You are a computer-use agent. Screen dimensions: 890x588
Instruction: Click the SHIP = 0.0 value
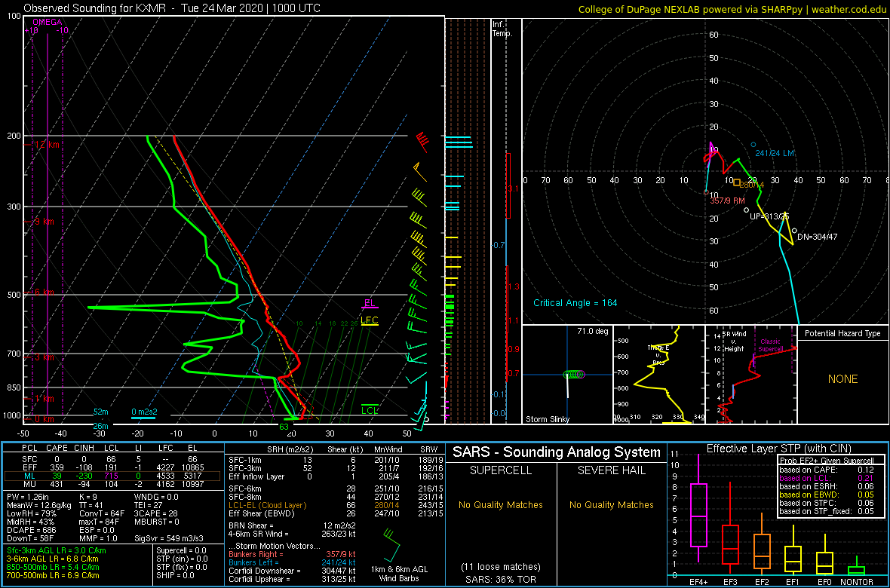click(176, 575)
